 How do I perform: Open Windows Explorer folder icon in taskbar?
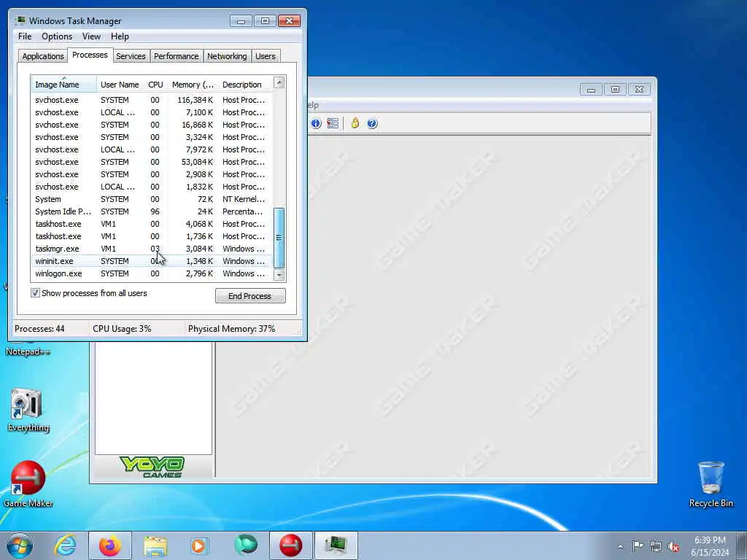(155, 545)
